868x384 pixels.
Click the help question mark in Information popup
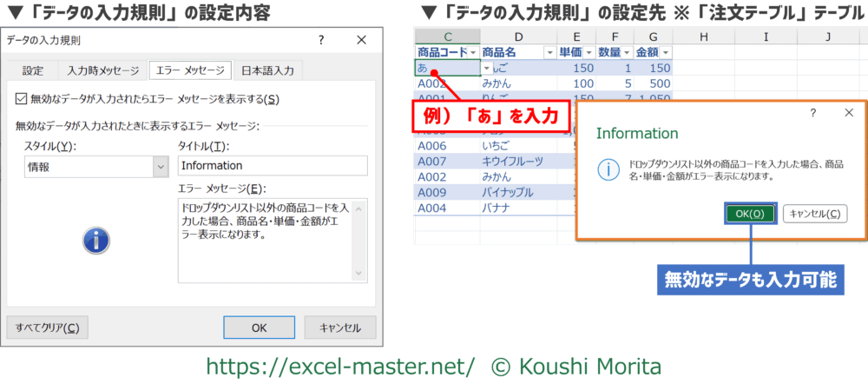click(812, 113)
